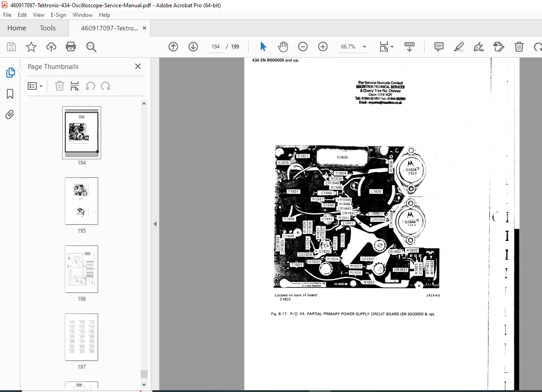Click the total pages '199' label
This screenshot has height=392, width=542.
click(235, 47)
